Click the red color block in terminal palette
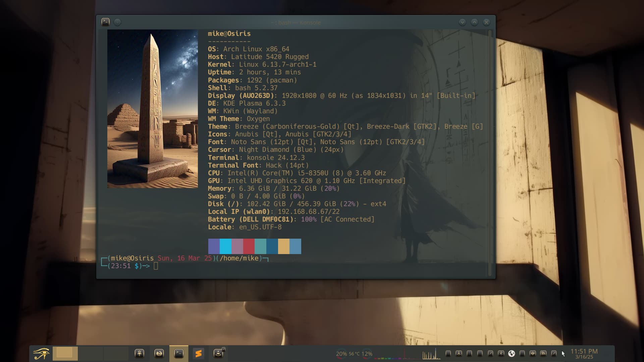This screenshot has width=644, height=362. [249, 246]
